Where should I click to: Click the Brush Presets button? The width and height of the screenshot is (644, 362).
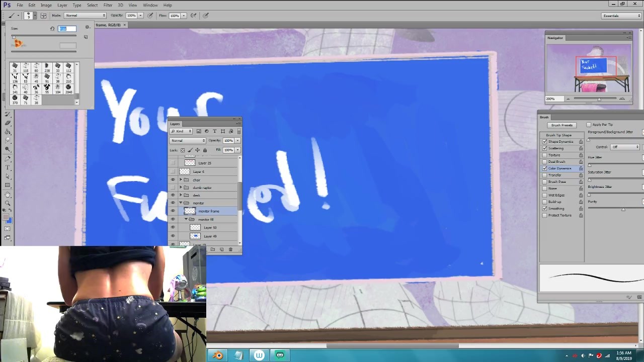click(561, 125)
